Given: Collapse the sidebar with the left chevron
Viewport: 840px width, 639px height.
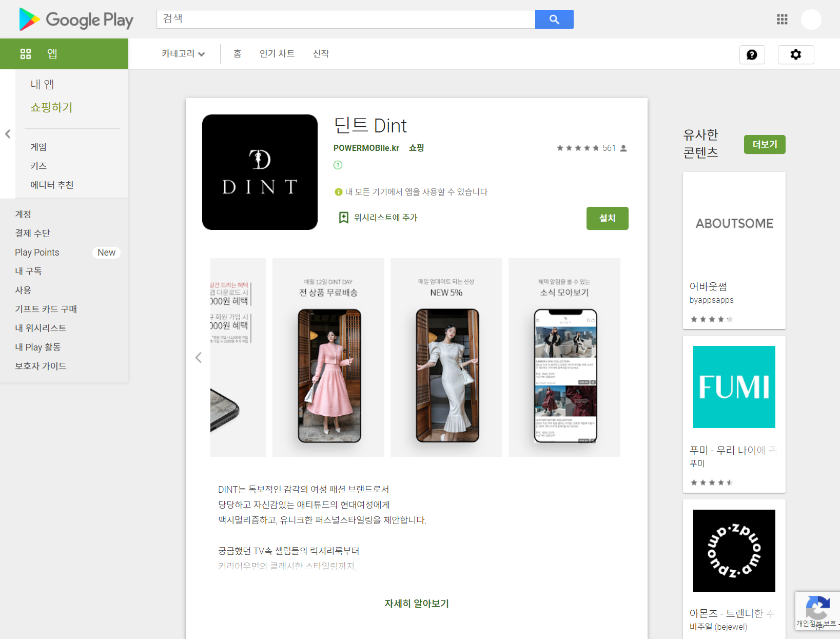Looking at the screenshot, I should click(x=8, y=134).
